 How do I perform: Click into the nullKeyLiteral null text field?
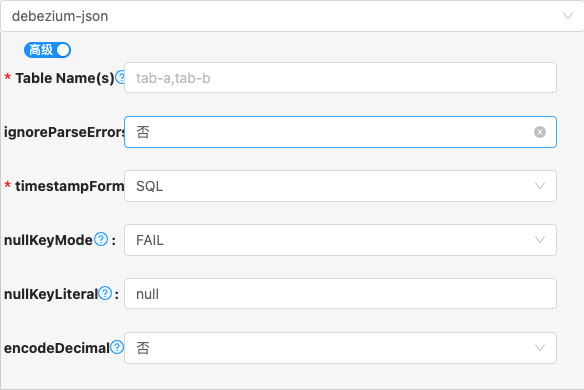340,294
